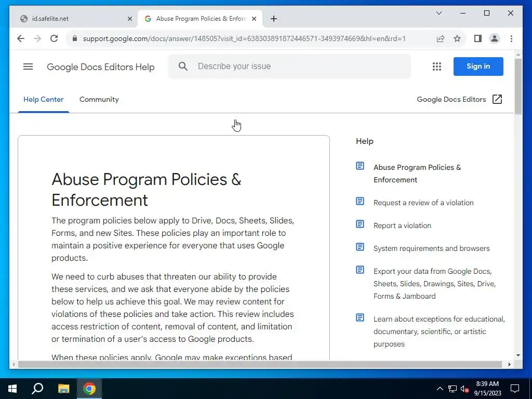
Task: Open the Google apps grid
Action: point(436,66)
